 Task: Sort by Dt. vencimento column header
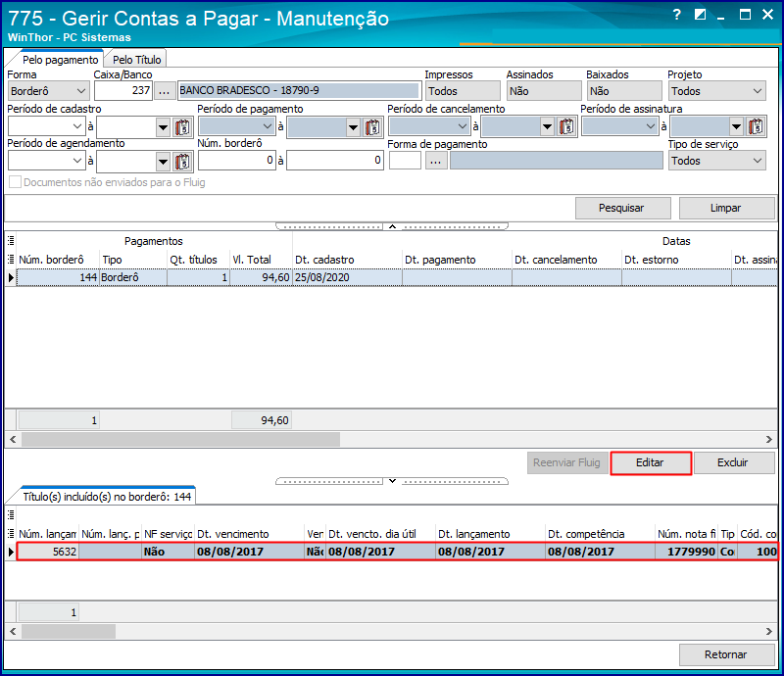[x=249, y=534]
